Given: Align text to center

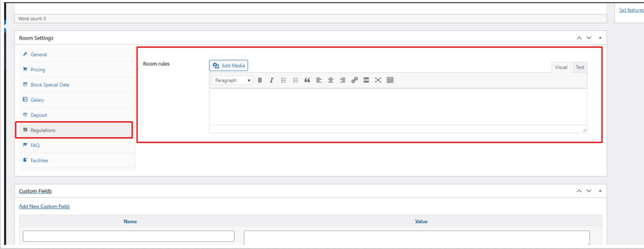Looking at the screenshot, I should (x=331, y=81).
